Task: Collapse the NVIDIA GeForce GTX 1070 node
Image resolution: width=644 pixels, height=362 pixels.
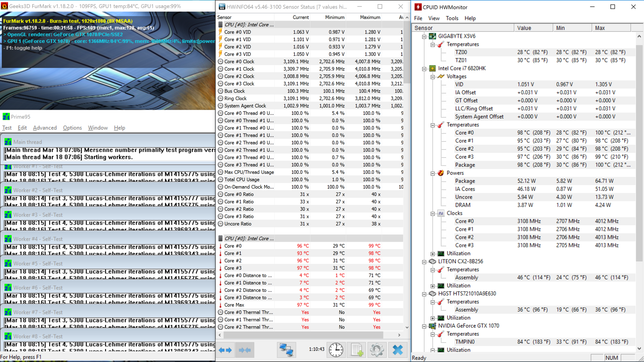Action: pyautogui.click(x=424, y=326)
